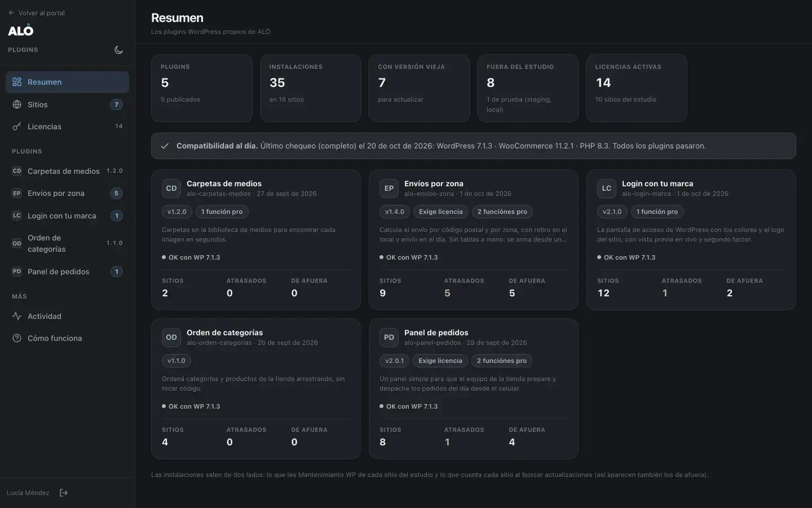Viewport: 812px width, 508px height.
Task: Click the Licencias key icon
Action: point(17,126)
